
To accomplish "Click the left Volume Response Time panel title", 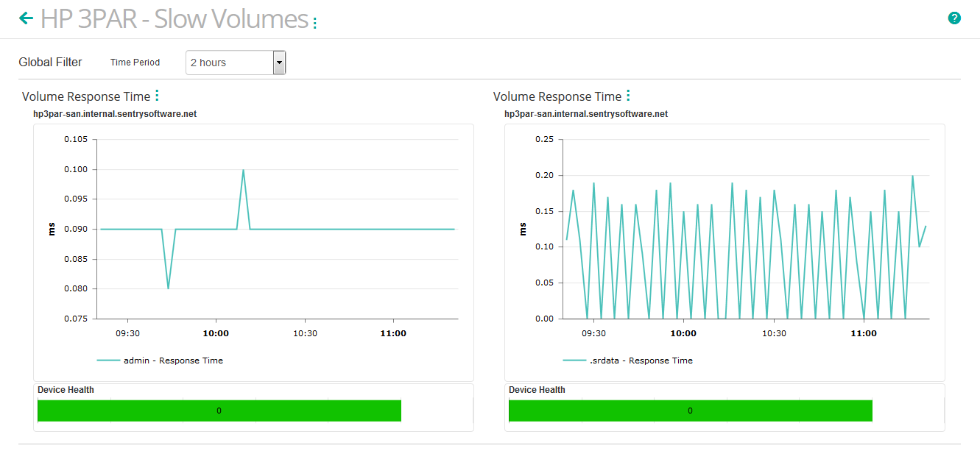I will (x=88, y=96).
